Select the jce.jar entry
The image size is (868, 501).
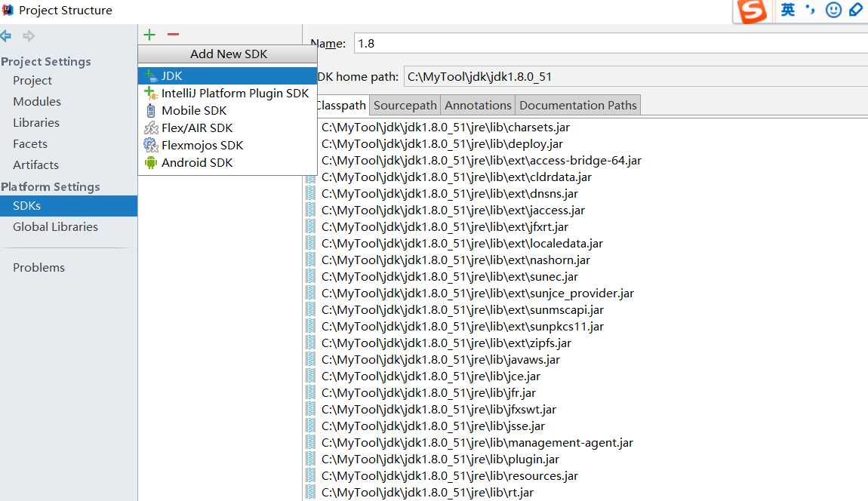pyautogui.click(x=431, y=377)
